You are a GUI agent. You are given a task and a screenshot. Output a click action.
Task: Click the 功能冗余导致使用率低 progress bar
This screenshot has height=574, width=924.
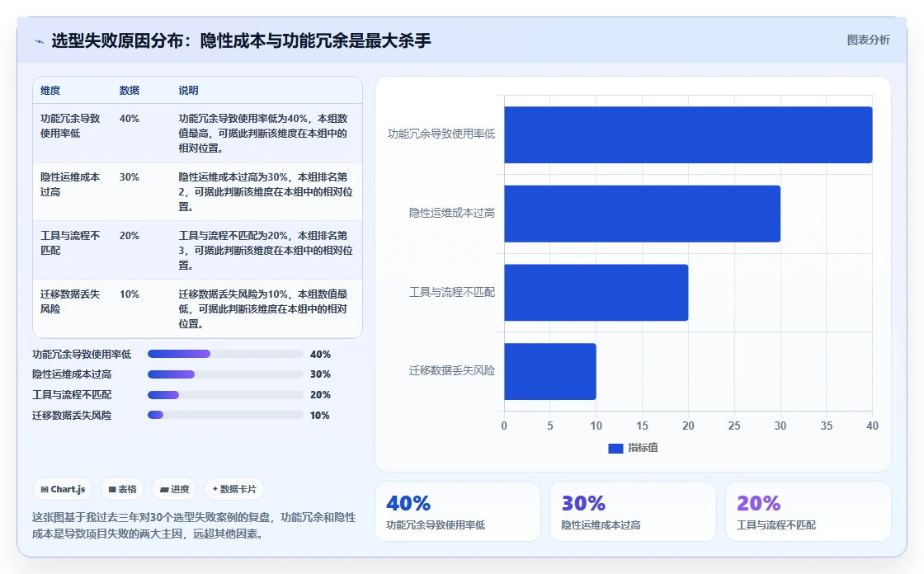click(x=225, y=354)
